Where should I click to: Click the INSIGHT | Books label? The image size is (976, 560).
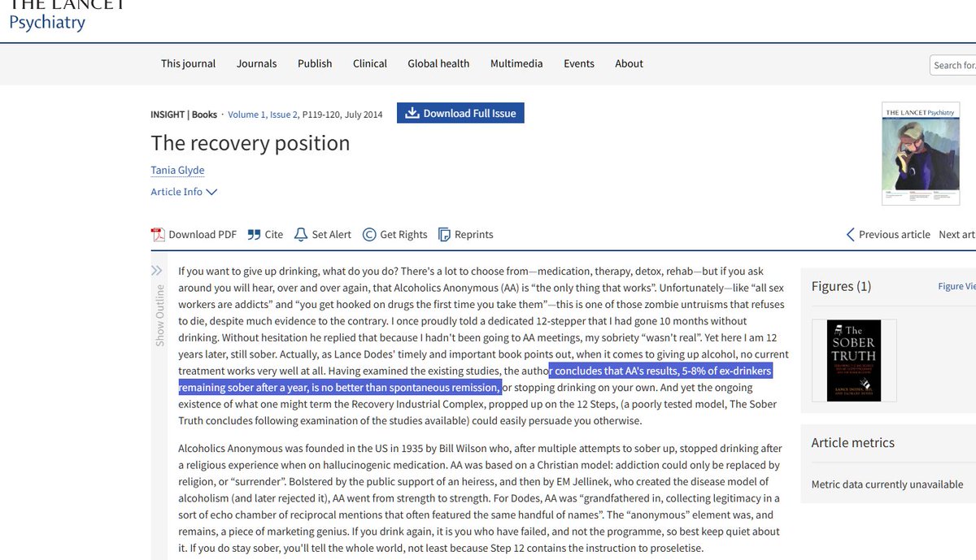pyautogui.click(x=184, y=115)
